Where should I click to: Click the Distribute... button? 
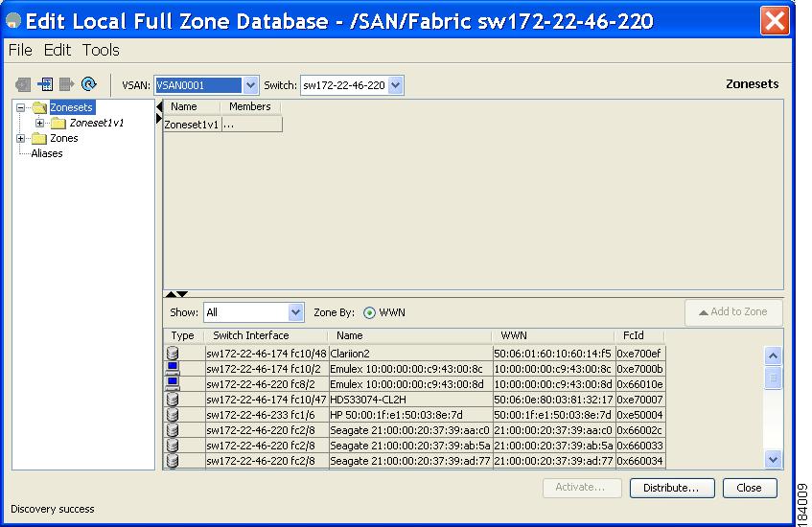pos(672,488)
